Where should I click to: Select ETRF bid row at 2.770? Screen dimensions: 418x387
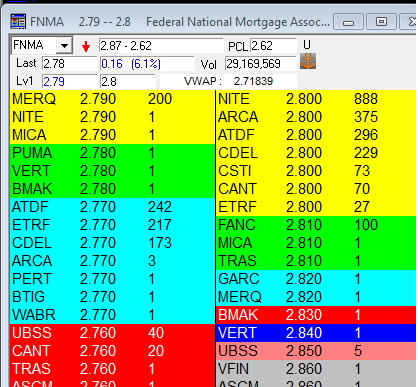[113, 225]
